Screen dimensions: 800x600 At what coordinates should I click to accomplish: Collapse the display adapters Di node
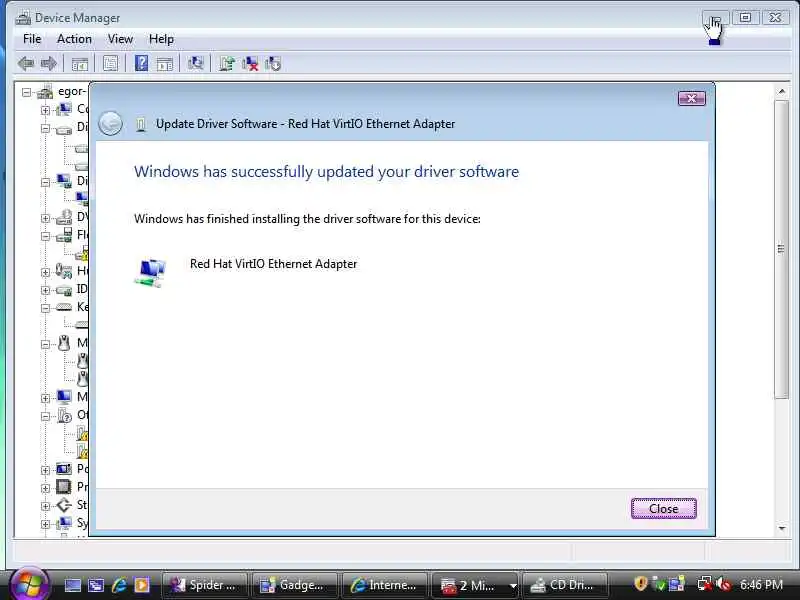click(45, 182)
